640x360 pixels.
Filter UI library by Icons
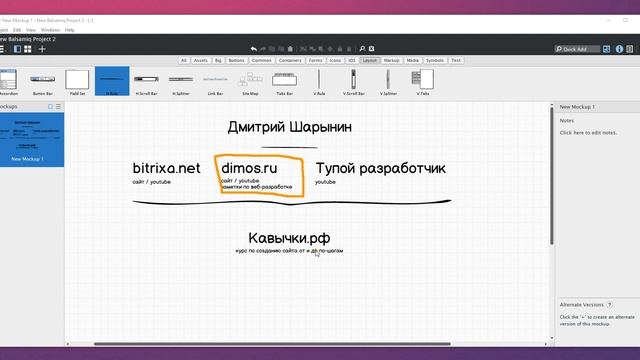[335, 60]
